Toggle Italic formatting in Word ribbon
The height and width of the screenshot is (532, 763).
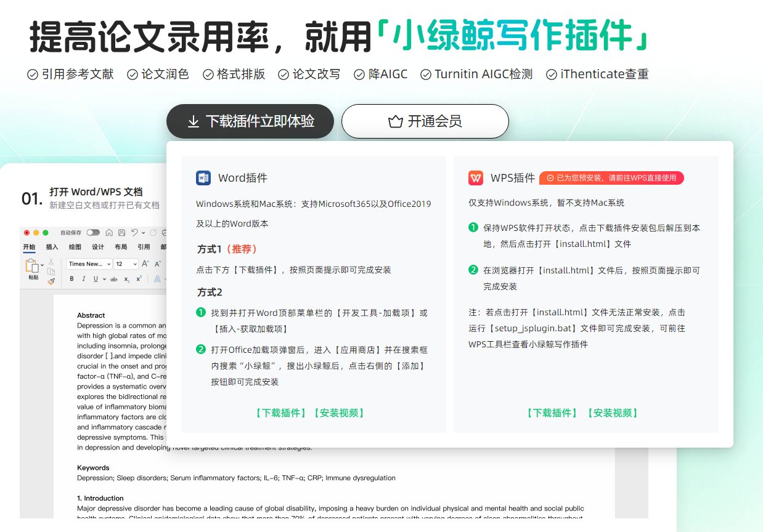pos(84,279)
